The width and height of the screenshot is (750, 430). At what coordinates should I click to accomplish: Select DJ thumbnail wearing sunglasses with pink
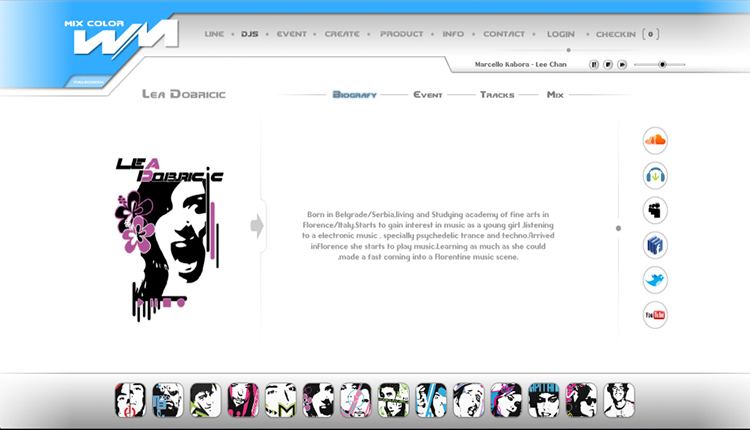click(x=581, y=400)
